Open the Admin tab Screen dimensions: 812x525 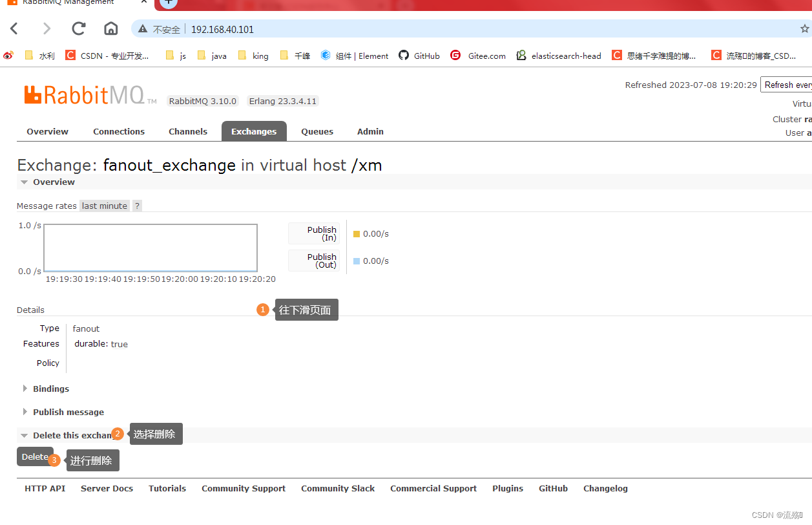[x=370, y=131]
